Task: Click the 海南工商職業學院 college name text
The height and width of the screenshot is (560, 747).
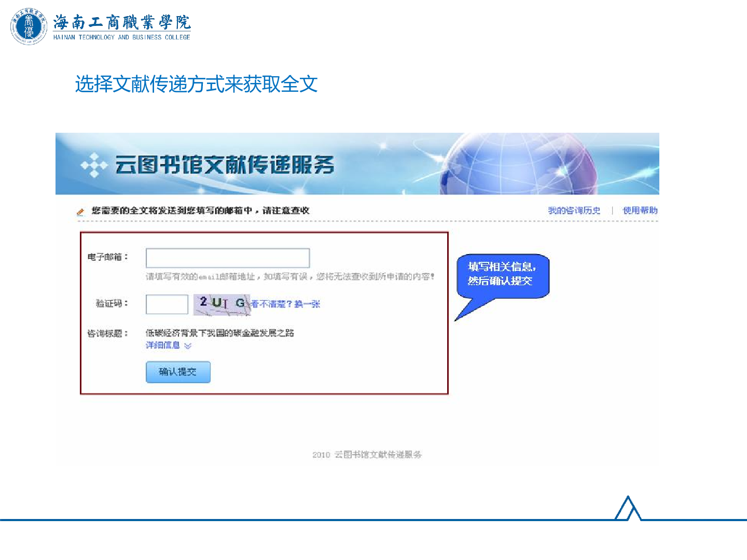Action: click(x=122, y=22)
